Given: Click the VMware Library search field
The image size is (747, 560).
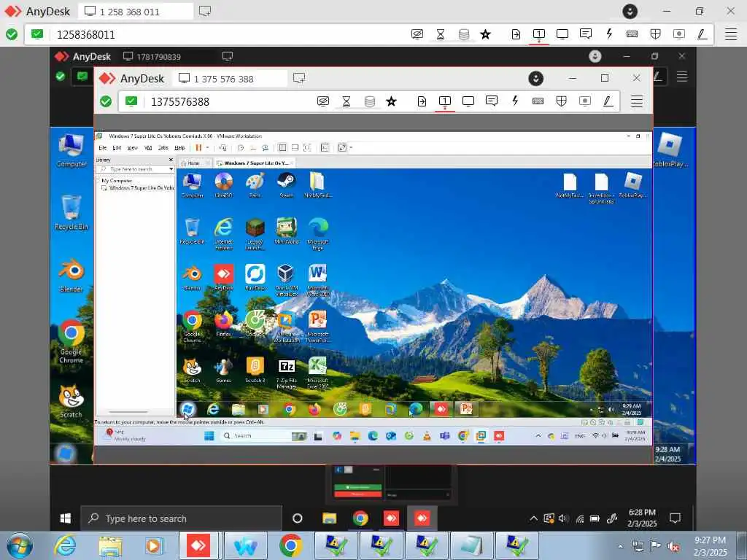Looking at the screenshot, I should pyautogui.click(x=133, y=169).
